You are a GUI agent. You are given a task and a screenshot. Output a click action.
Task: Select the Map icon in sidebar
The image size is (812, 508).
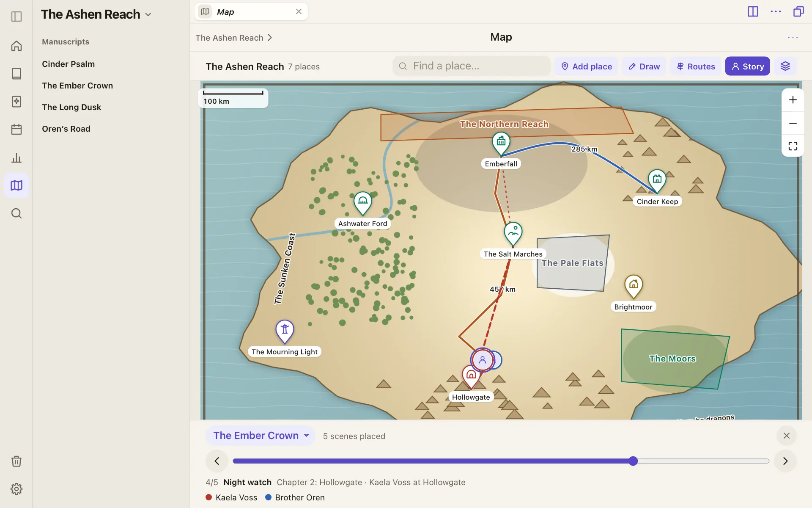point(16,185)
